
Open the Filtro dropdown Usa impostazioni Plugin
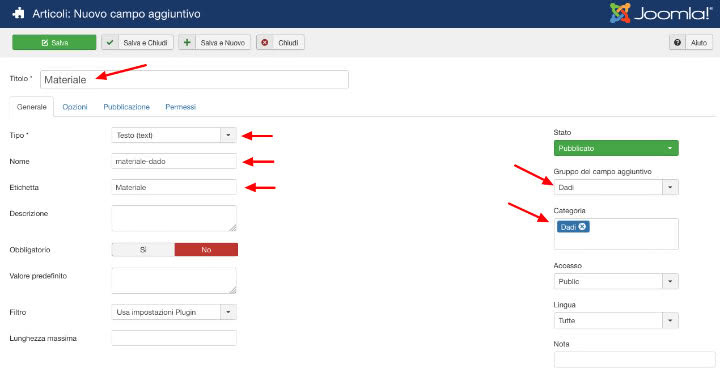coord(174,312)
